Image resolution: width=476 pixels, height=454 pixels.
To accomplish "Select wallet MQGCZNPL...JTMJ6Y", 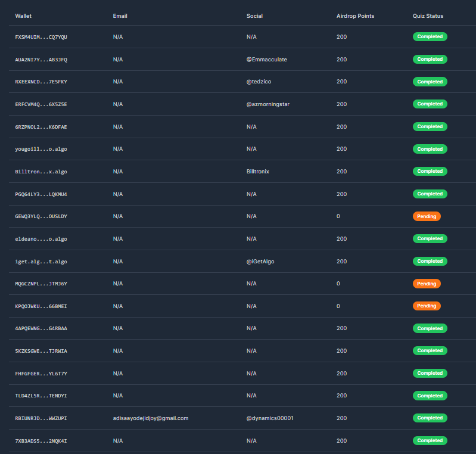I will point(41,284).
